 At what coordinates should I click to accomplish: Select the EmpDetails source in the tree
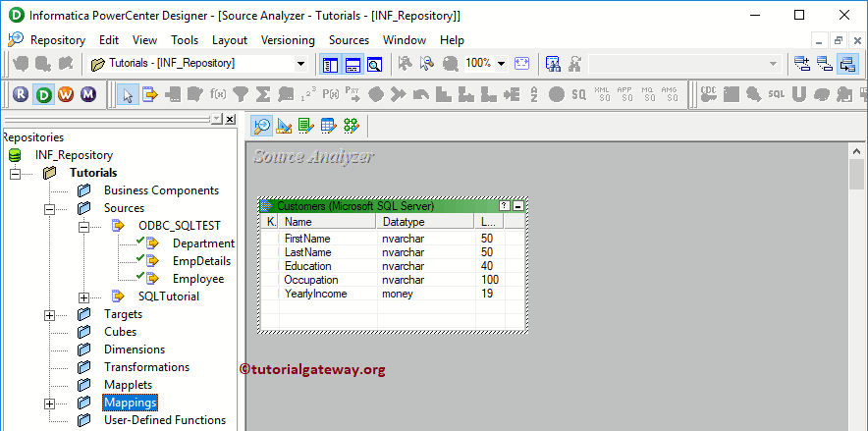(201, 261)
